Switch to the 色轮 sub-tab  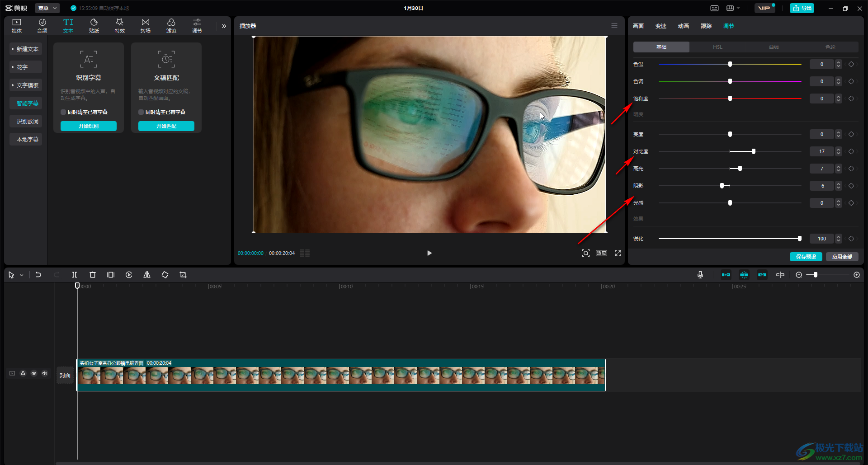pyautogui.click(x=830, y=47)
